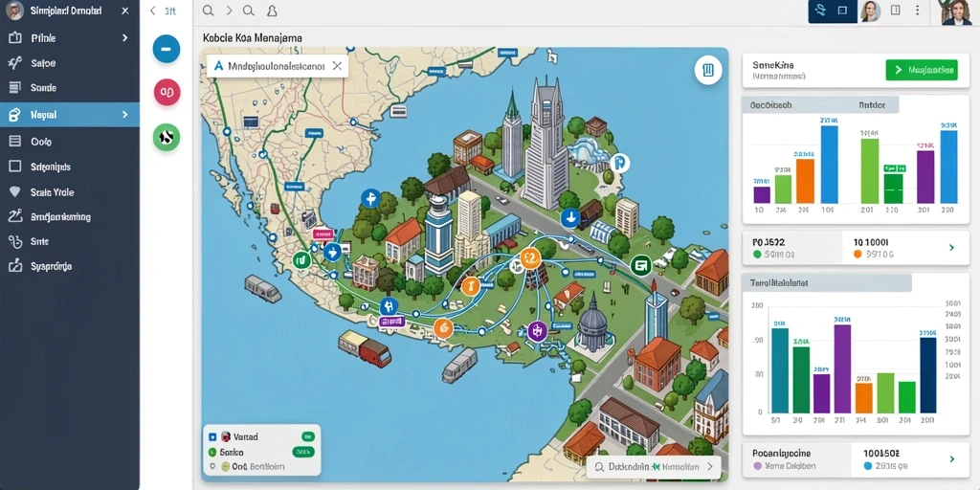Click the blue P parking marker on map
The image size is (980, 490).
tap(619, 164)
